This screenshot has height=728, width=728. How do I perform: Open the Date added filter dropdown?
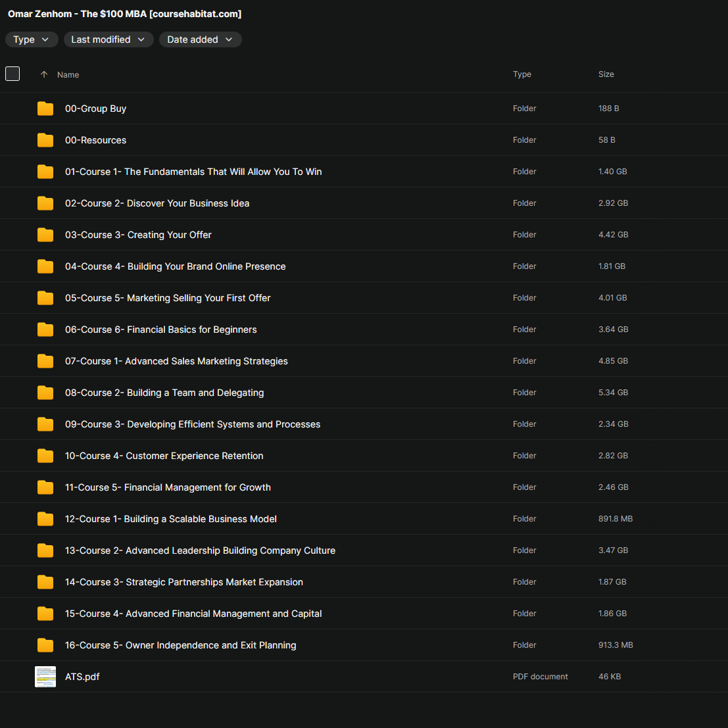tap(200, 39)
